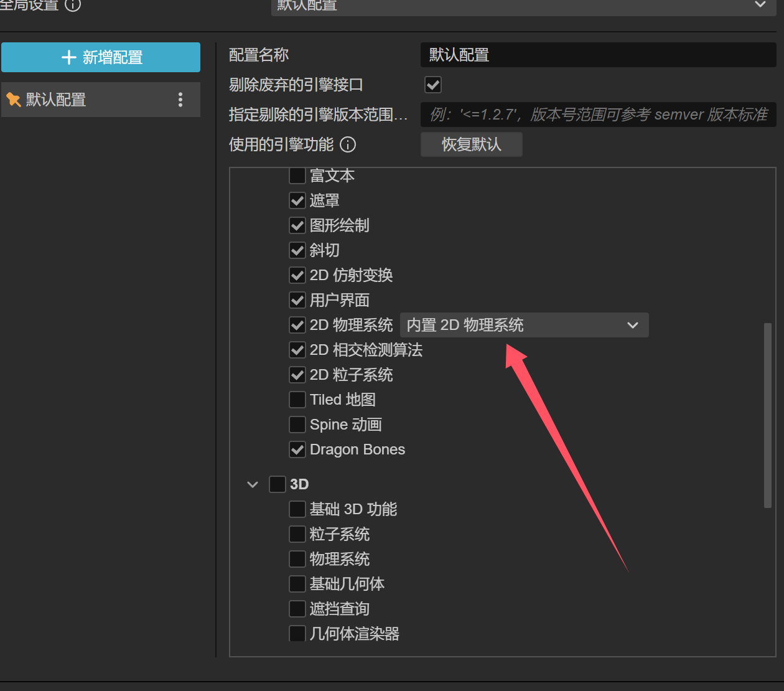The image size is (784, 691).
Task: Collapse the 3D section chevron
Action: tap(253, 484)
